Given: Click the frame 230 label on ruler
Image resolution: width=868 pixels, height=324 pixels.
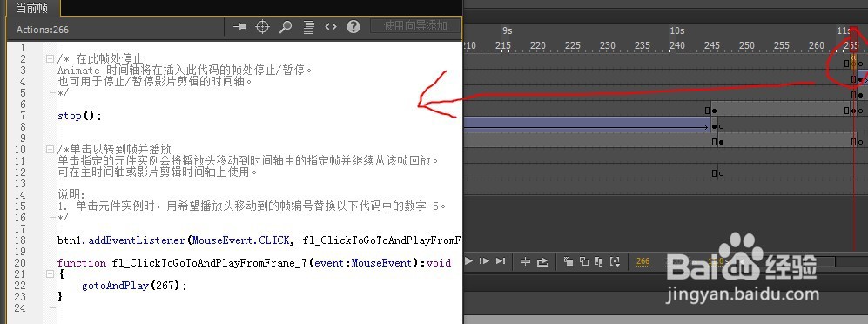Looking at the screenshot, I should pyautogui.click(x=608, y=45).
